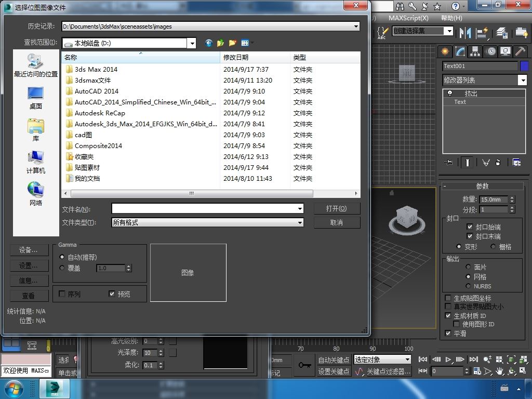Screen dimensions: 532x399
Task: Create a new folder icon
Action: coord(232,43)
